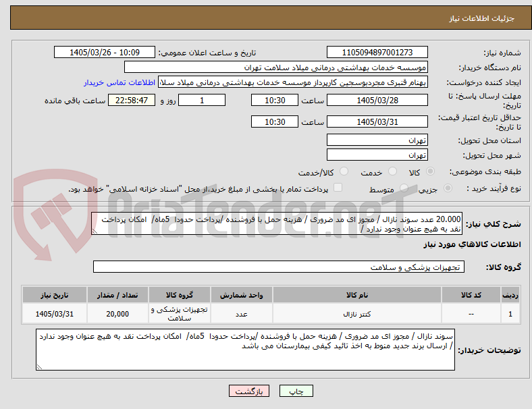The image size is (532, 409).
Task: Click the تعداد / مقدار column header
Action: [117, 295]
